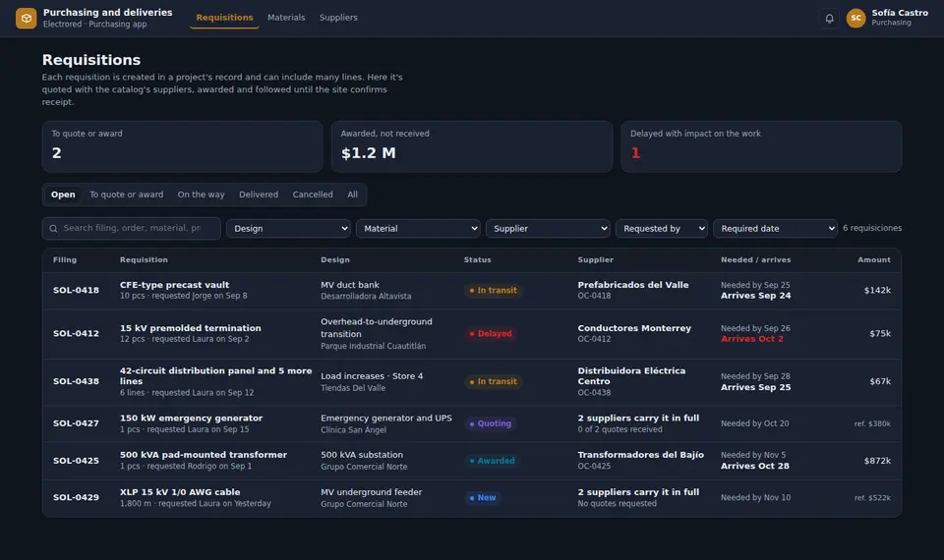Open requisition SOL-0425
The width and height of the screenshot is (944, 560).
pyautogui.click(x=472, y=461)
